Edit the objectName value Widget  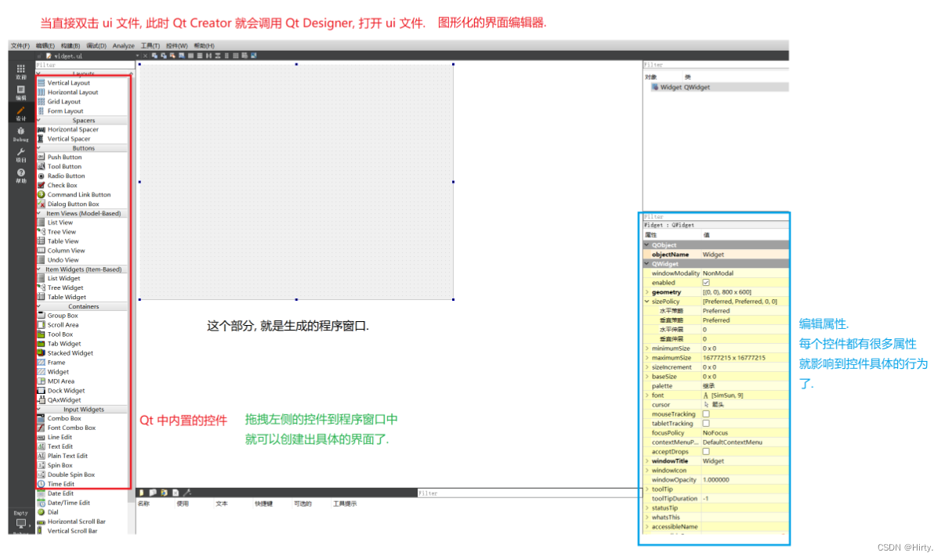(x=744, y=255)
